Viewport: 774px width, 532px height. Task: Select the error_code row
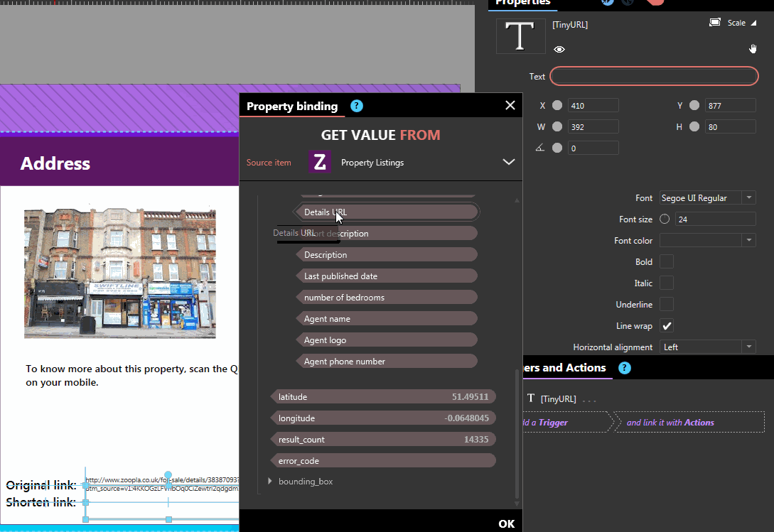pyautogui.click(x=383, y=460)
